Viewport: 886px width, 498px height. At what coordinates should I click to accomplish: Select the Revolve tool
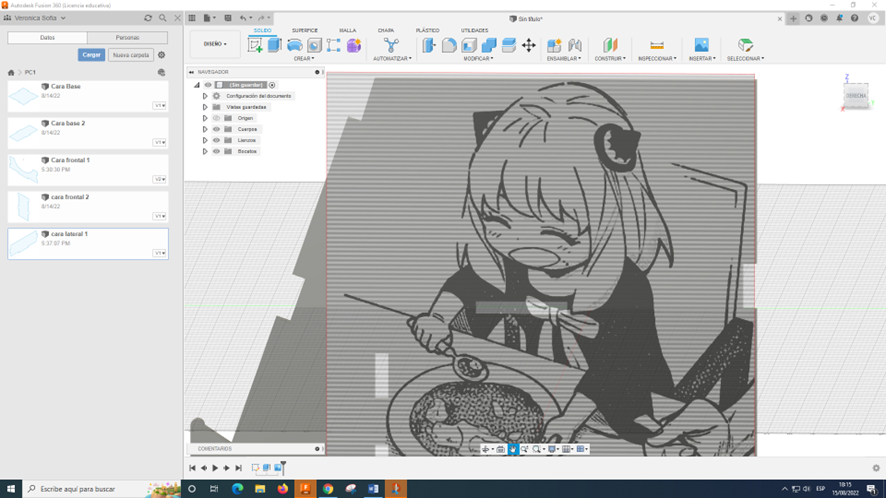pos(294,45)
